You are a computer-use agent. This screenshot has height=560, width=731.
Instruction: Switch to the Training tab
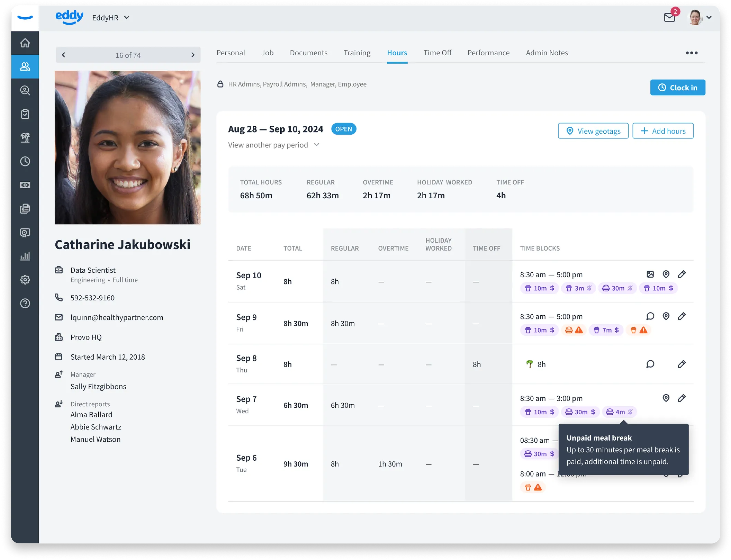pos(357,53)
